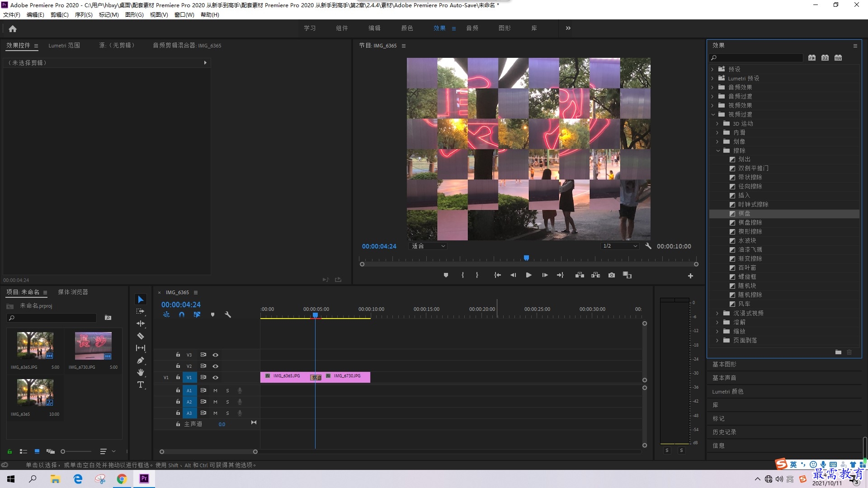The image size is (868, 488).
Task: Expand the 溶解 folder
Action: coord(717,322)
